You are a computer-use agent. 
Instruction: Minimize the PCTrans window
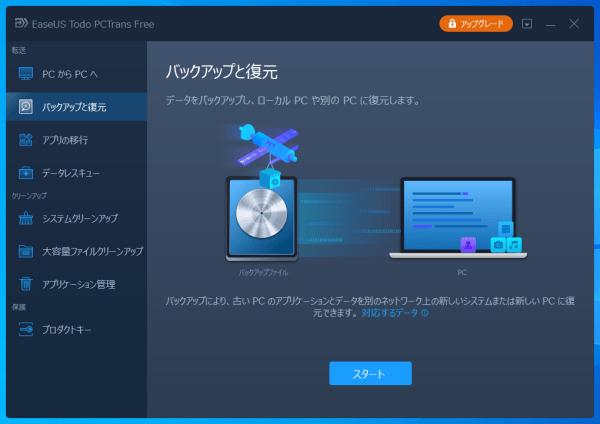point(550,24)
